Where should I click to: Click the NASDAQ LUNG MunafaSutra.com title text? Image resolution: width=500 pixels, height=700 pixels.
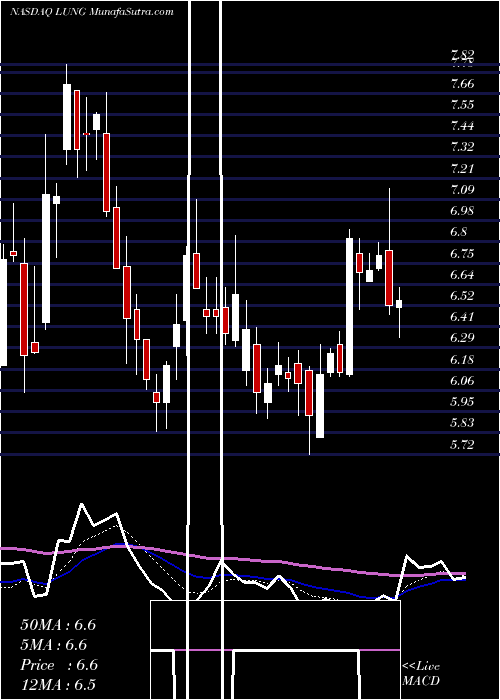click(92, 12)
